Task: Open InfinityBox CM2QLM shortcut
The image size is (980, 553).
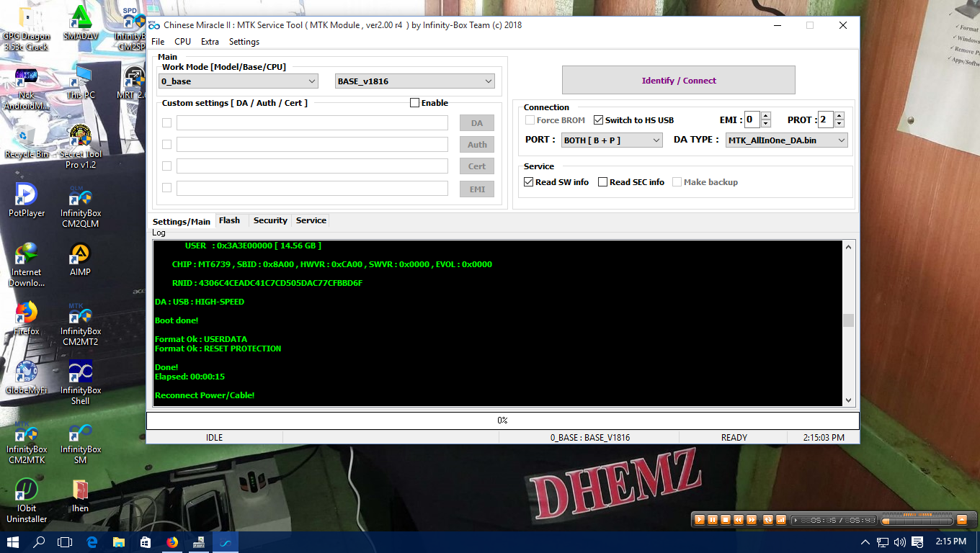Action: click(80, 207)
